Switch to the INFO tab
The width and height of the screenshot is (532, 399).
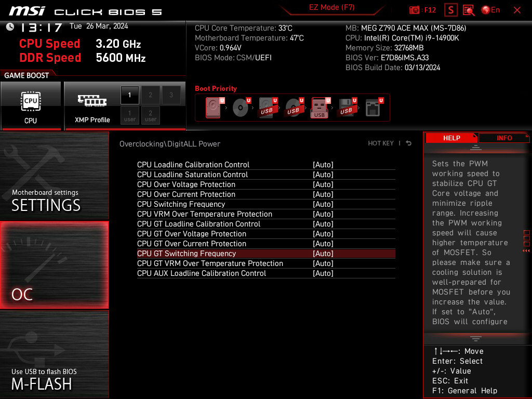(x=504, y=138)
